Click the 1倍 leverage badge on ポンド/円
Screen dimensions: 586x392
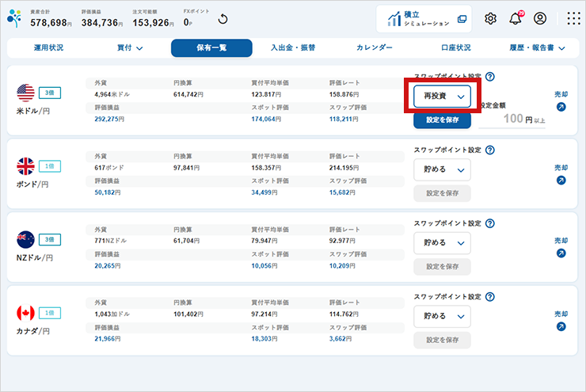(50, 166)
